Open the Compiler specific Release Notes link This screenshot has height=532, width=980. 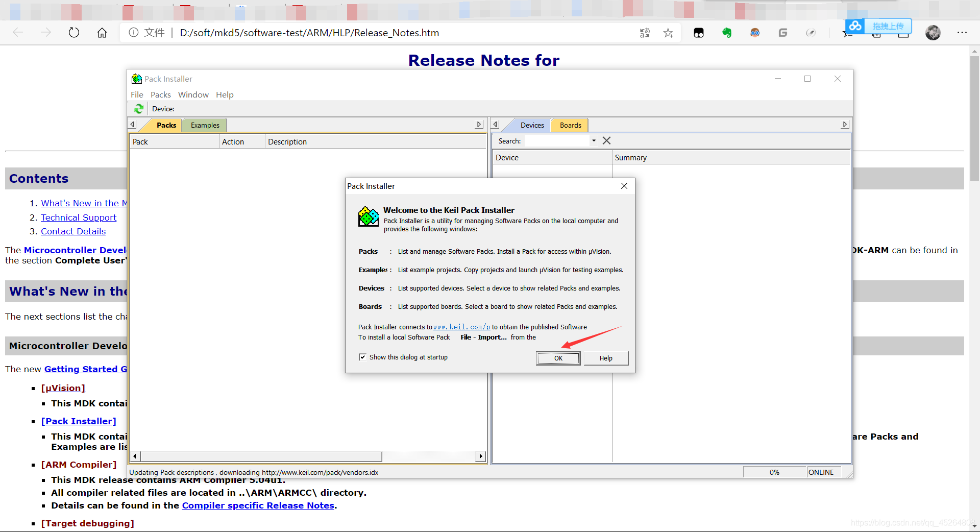click(258, 505)
